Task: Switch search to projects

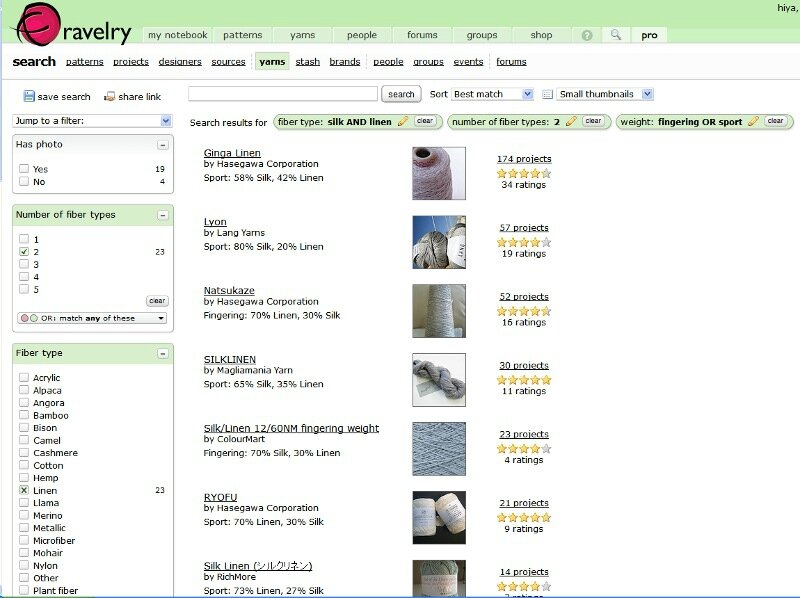Action: [x=131, y=62]
